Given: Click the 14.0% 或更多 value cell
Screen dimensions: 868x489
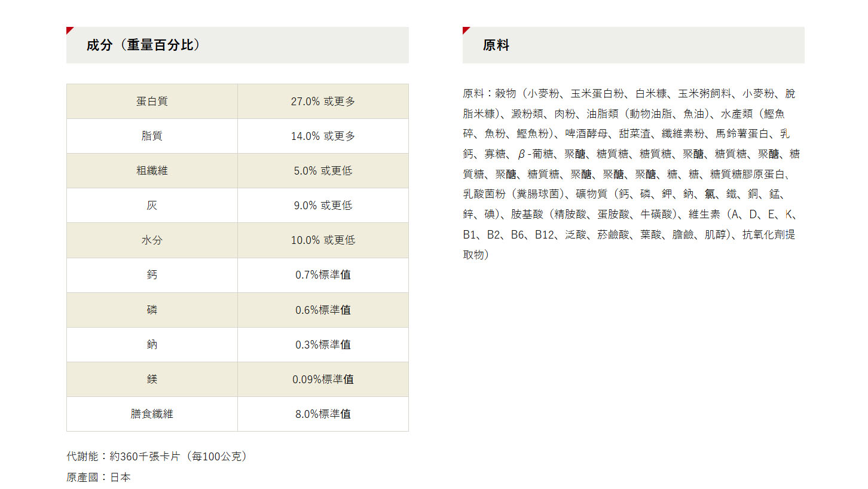Looking at the screenshot, I should [x=323, y=136].
